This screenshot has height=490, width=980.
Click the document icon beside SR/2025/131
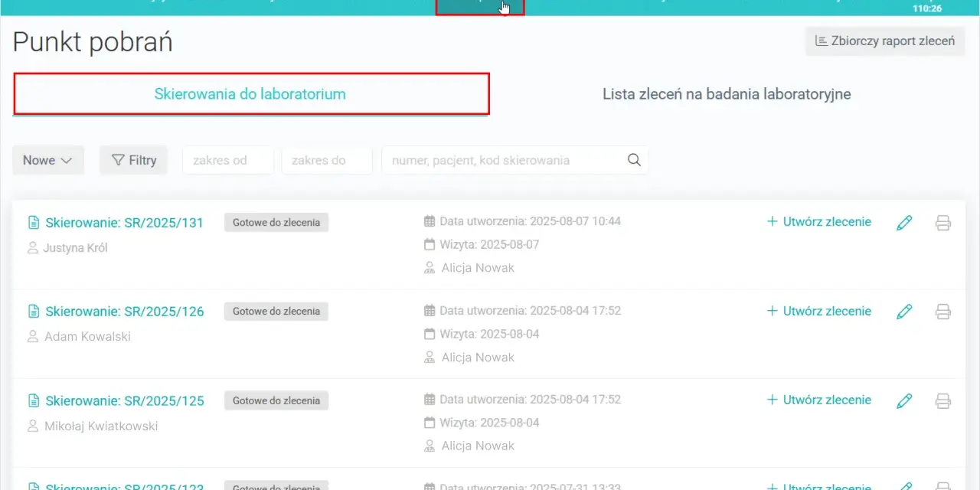[x=34, y=223]
